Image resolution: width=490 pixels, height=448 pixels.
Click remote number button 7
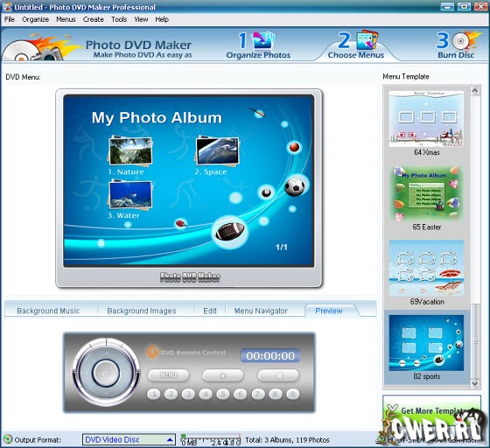pyautogui.click(x=258, y=395)
